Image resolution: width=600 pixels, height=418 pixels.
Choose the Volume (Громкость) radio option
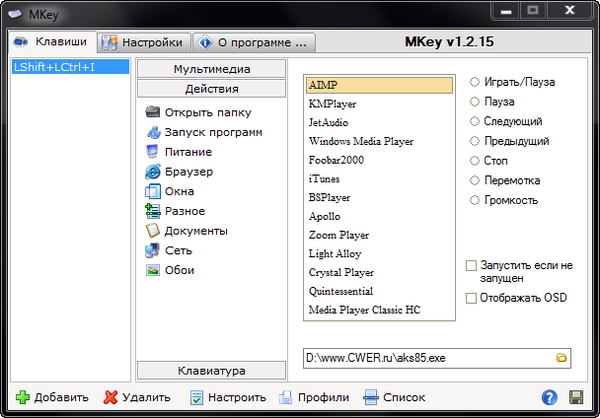(x=474, y=200)
